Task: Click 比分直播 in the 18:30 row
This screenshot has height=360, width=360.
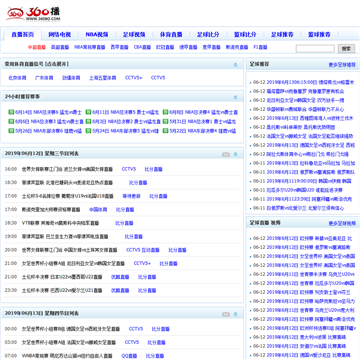Action: pyautogui.click(x=124, y=223)
